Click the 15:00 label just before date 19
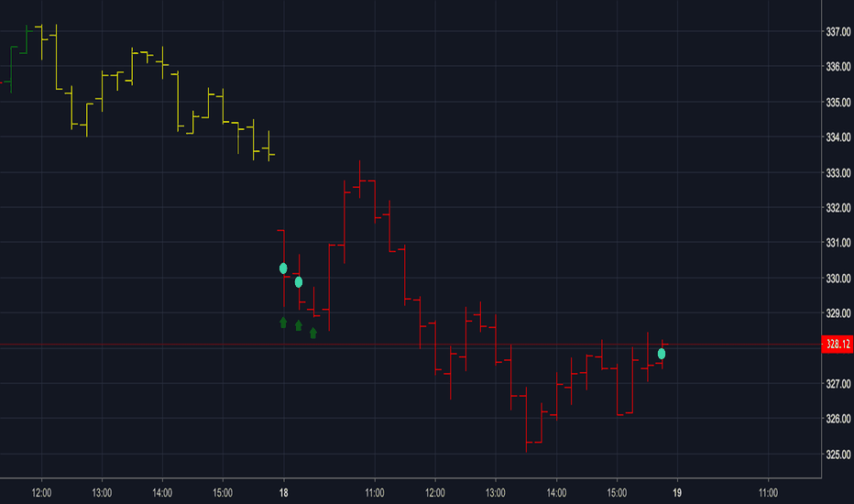This screenshot has width=854, height=504. [617, 493]
